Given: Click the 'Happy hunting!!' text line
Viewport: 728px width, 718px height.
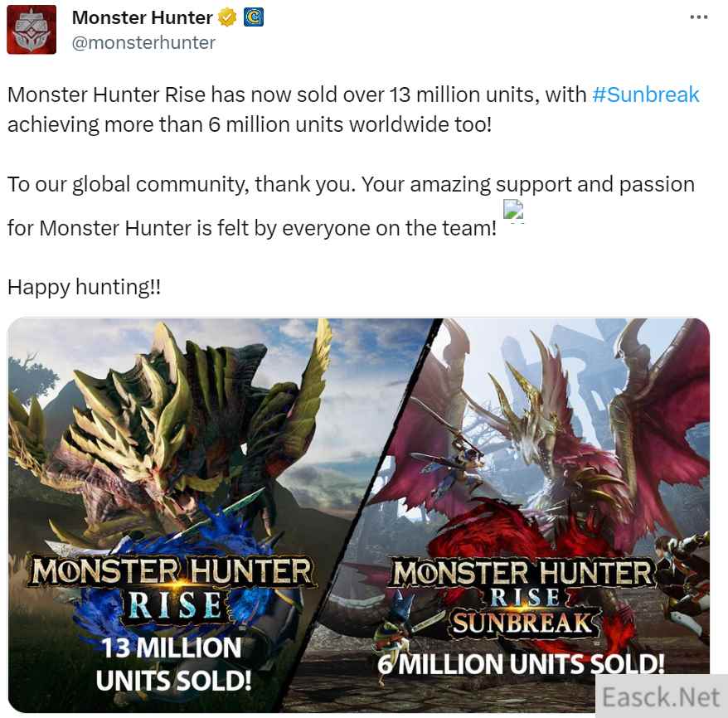Looking at the screenshot, I should [x=84, y=287].
